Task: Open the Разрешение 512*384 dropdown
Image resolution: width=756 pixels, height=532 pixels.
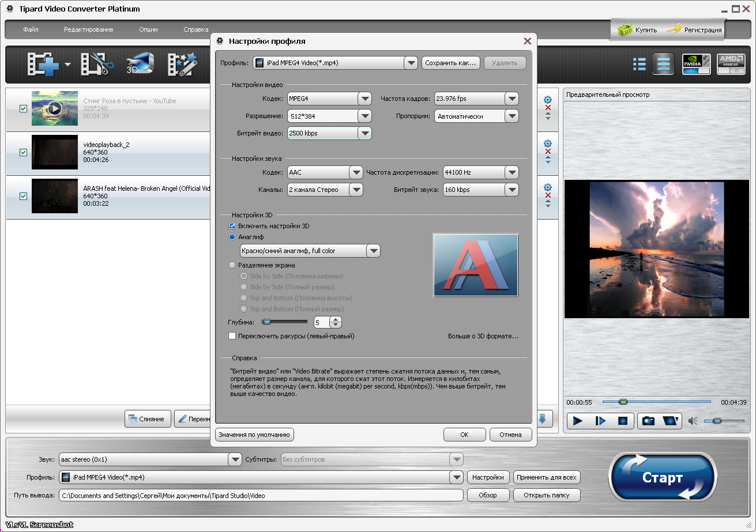Action: coord(364,116)
